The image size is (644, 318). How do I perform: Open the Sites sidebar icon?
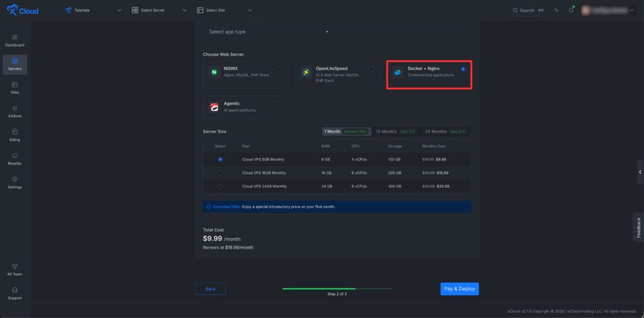pos(15,85)
